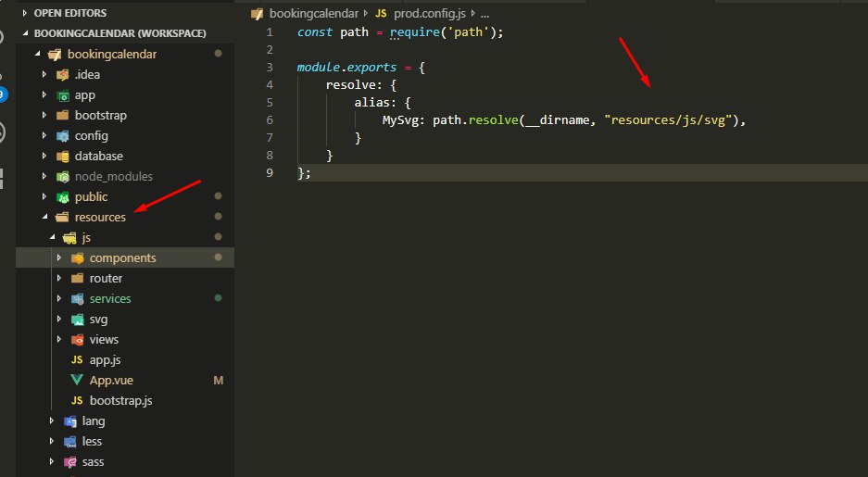The width and height of the screenshot is (868, 477).
Task: Collapse the js folder arrow
Action: 53,238
